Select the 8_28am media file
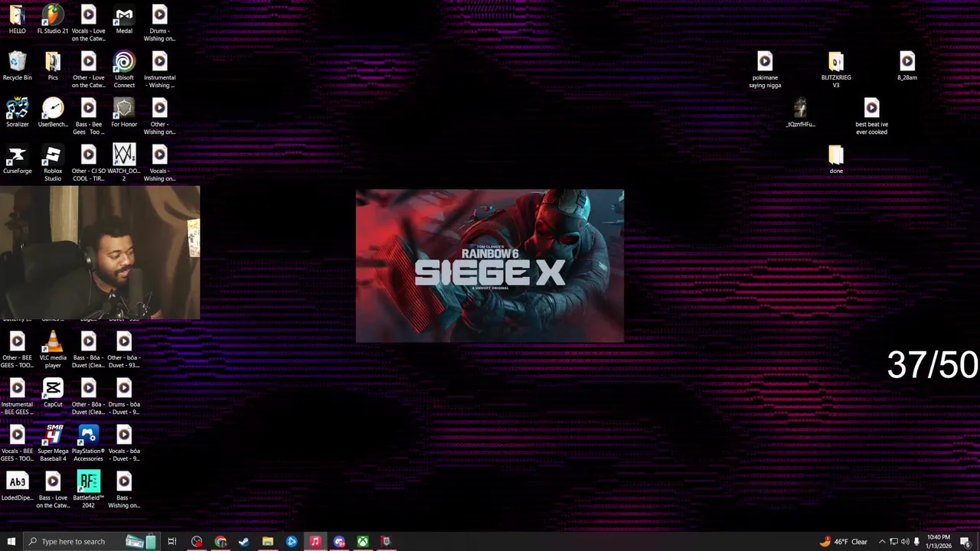 907,67
